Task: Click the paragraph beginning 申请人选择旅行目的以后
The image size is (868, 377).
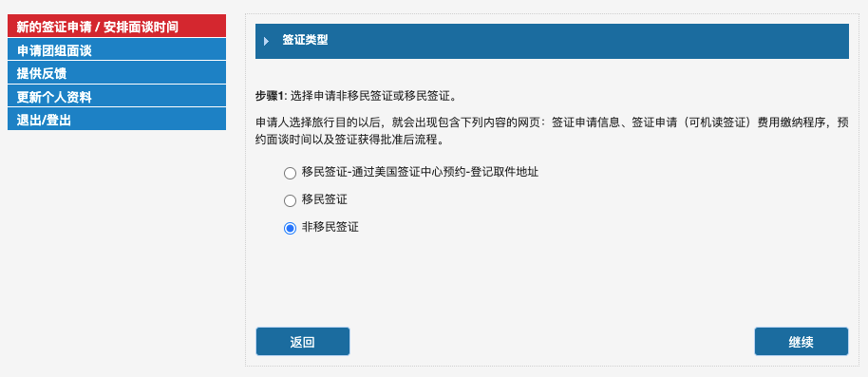Action: 552,131
